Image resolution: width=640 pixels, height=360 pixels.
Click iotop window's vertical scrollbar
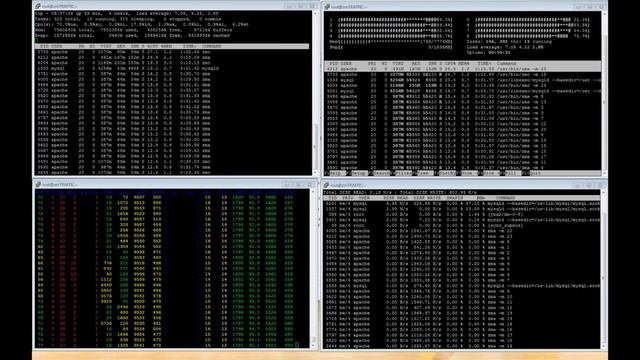pyautogui.click(x=603, y=269)
